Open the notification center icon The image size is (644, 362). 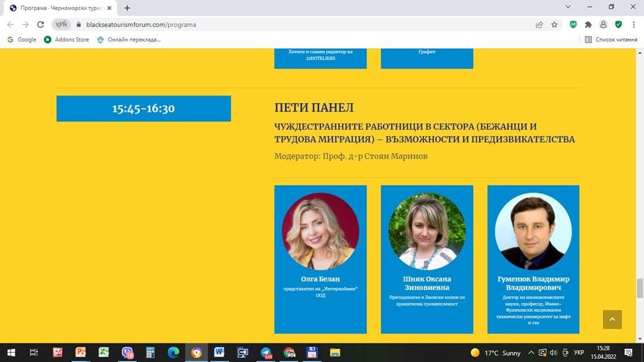click(x=629, y=353)
